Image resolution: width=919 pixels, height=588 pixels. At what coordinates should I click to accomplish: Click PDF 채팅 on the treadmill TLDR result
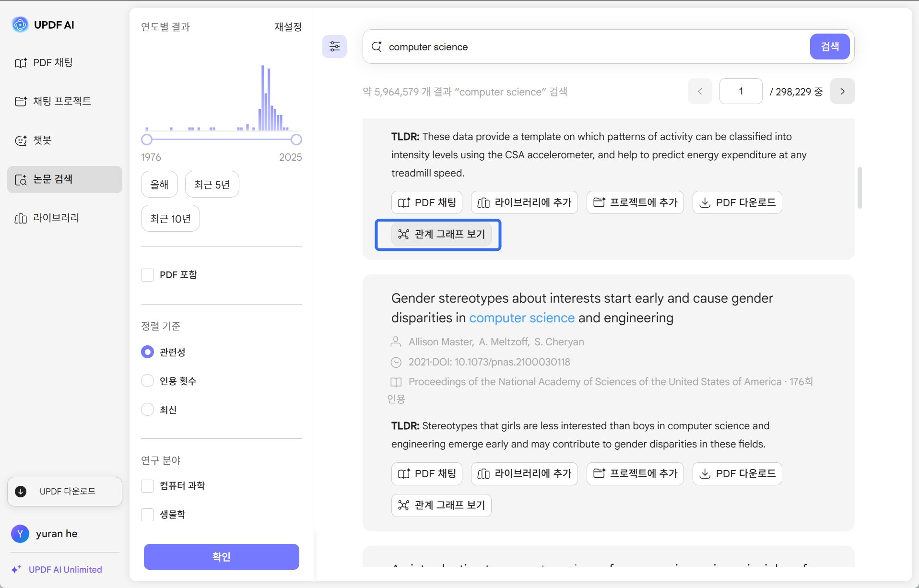pos(427,202)
